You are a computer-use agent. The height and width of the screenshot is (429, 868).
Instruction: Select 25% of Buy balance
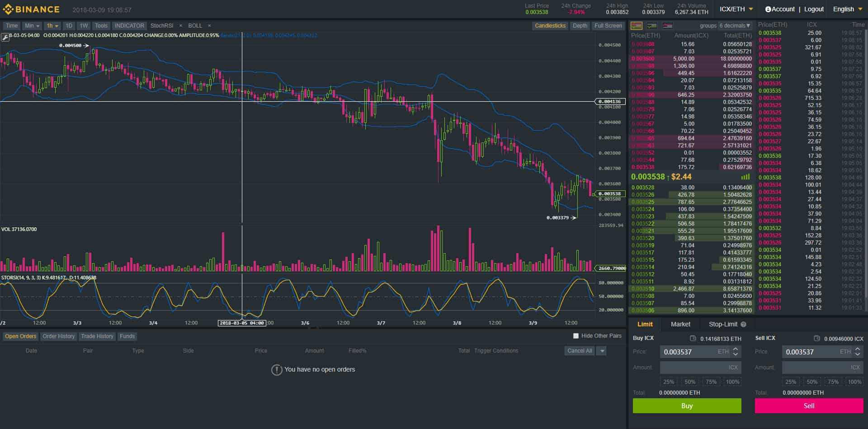tap(669, 382)
